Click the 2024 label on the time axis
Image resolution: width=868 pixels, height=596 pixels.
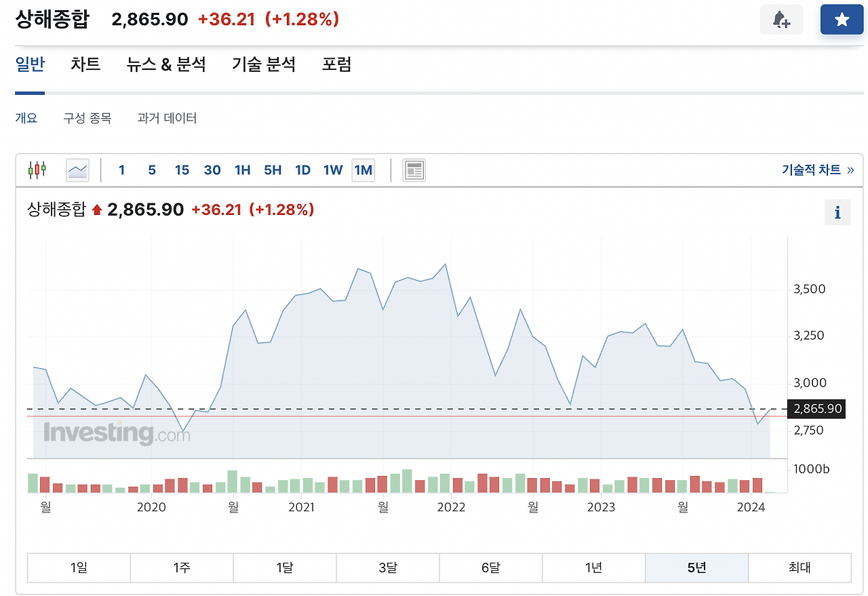pyautogui.click(x=751, y=506)
